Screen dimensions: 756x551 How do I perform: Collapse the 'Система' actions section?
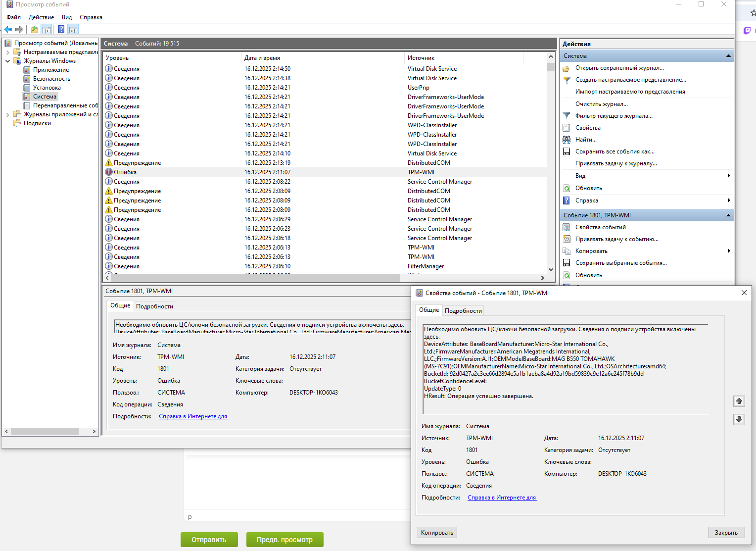[728, 56]
